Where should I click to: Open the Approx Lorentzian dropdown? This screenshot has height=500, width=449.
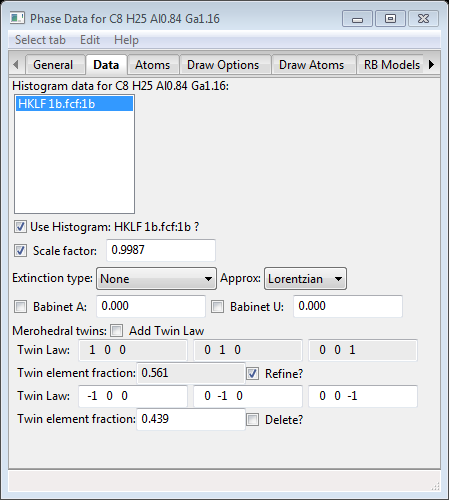click(305, 278)
